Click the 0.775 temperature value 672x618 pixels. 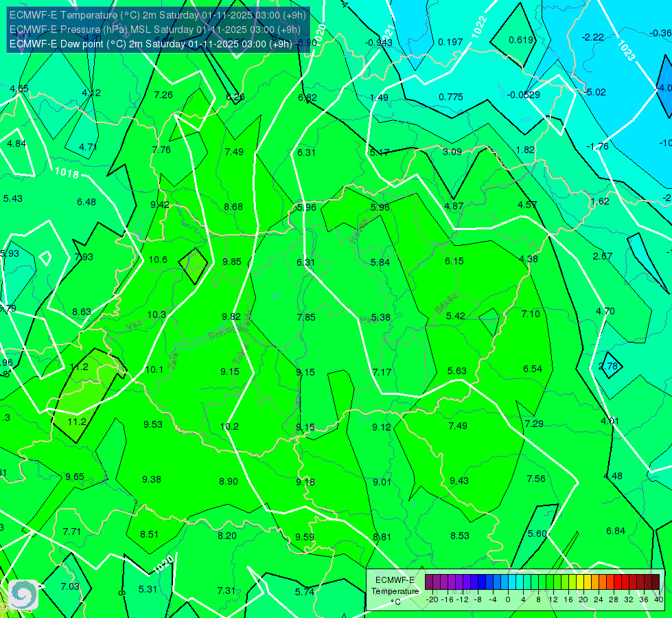click(x=451, y=97)
